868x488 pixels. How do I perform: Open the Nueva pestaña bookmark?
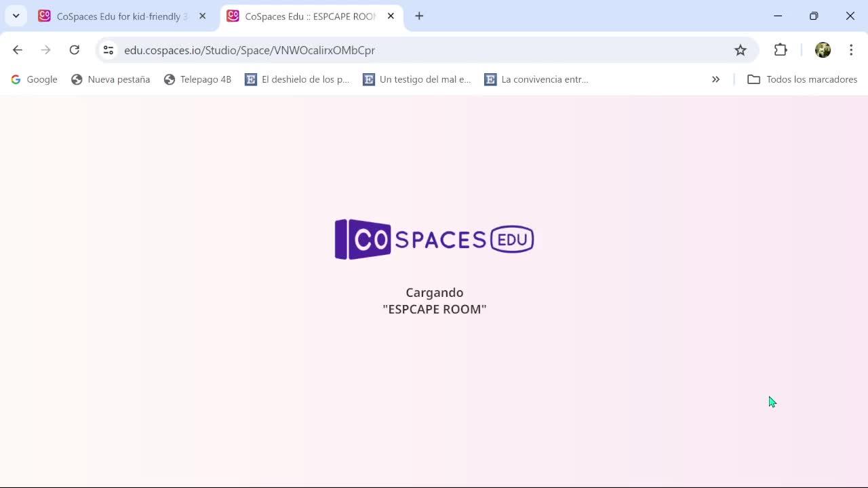coord(111,79)
